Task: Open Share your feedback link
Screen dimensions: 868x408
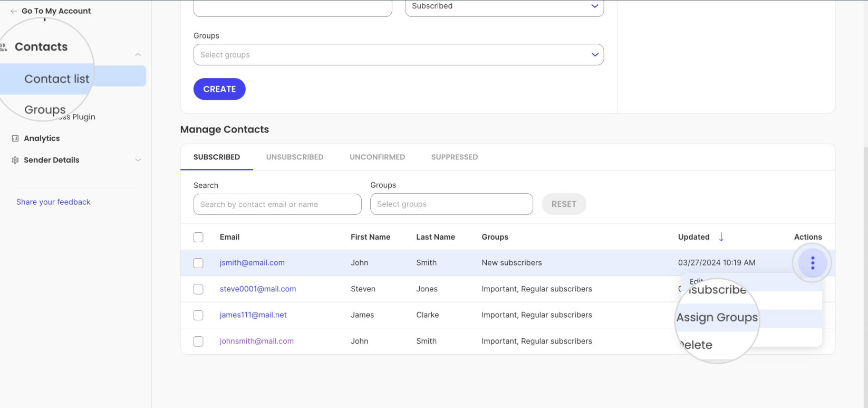Action: pos(53,202)
